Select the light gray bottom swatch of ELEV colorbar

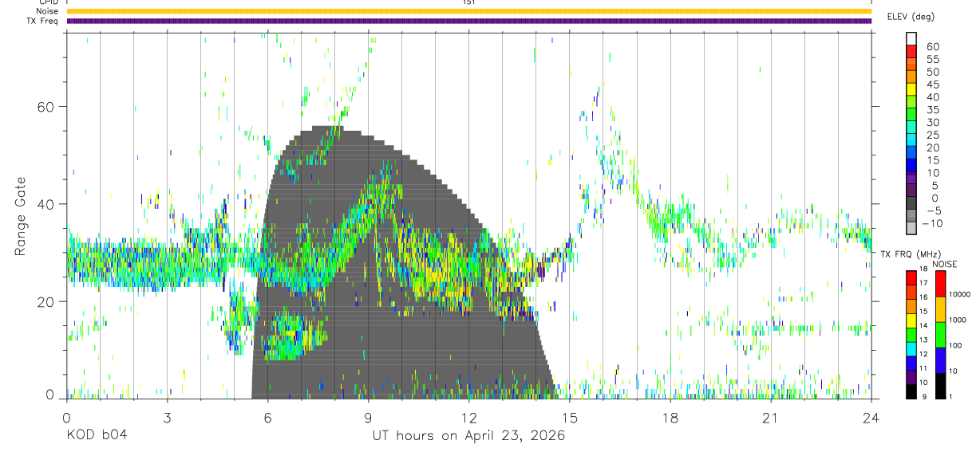pyautogui.click(x=911, y=228)
